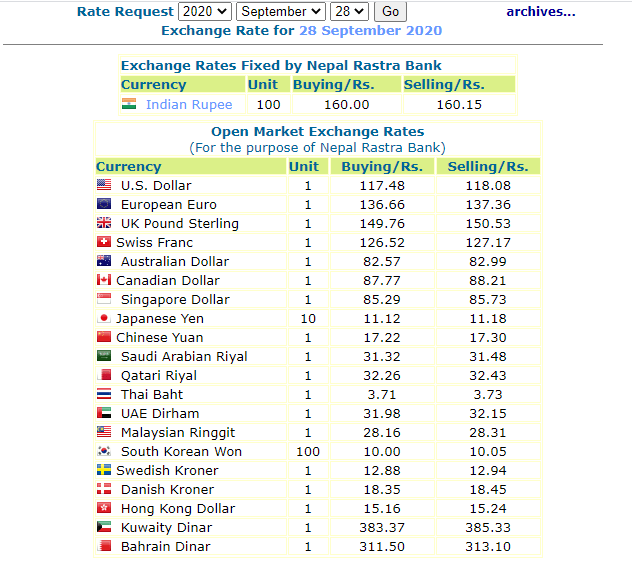
Task: Click the 28 September 2020 date text
Action: (x=383, y=30)
